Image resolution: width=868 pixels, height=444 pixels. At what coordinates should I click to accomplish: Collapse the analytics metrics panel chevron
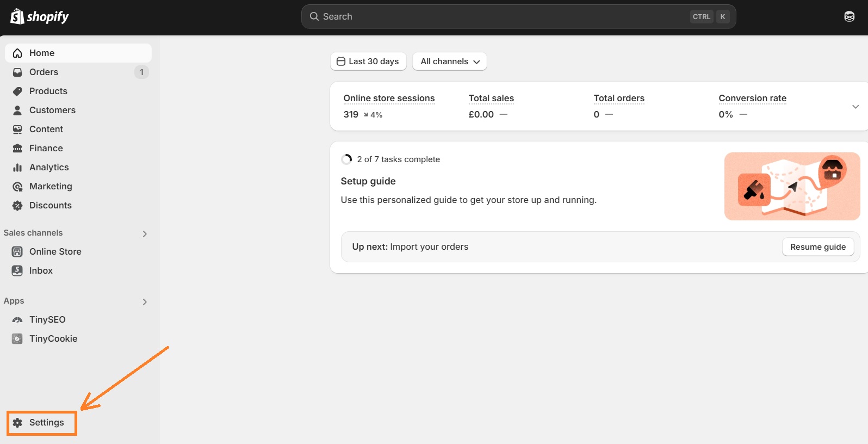(855, 107)
